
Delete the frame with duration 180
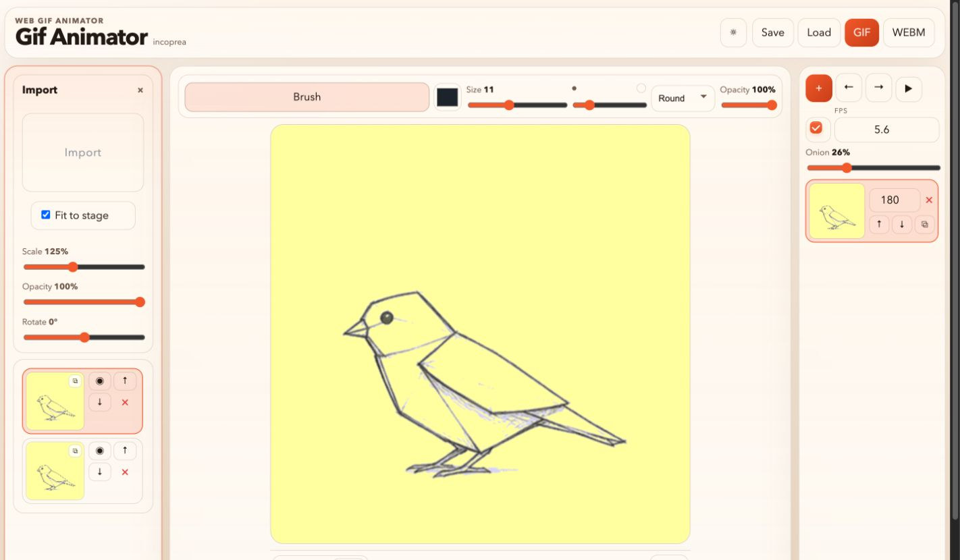(929, 200)
